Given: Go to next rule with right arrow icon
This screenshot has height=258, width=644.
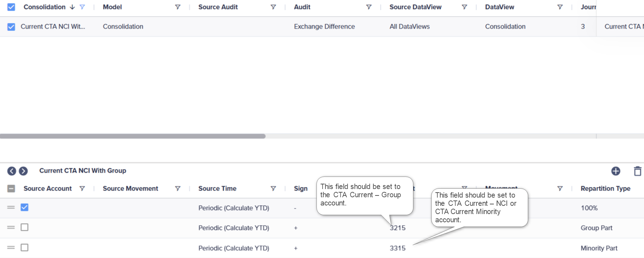Looking at the screenshot, I should (23, 171).
